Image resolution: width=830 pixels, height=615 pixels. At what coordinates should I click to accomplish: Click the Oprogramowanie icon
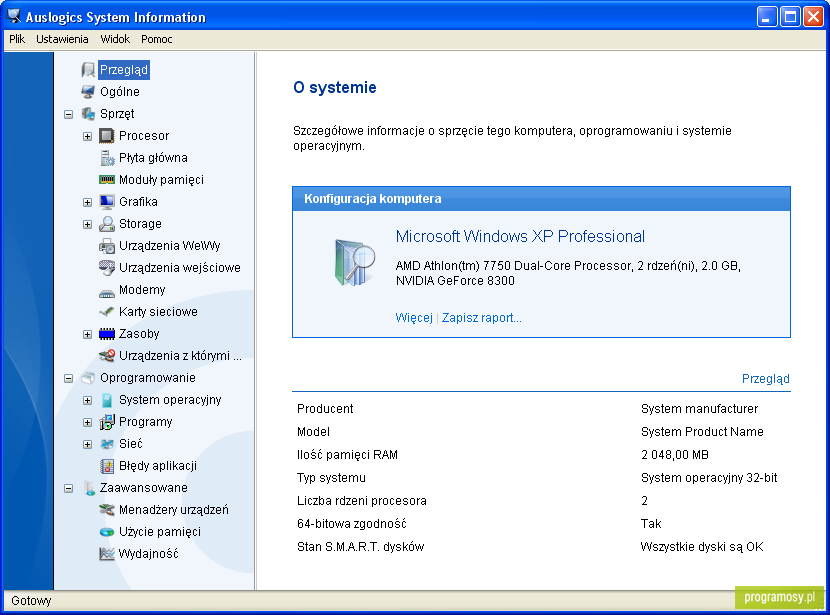click(x=88, y=378)
